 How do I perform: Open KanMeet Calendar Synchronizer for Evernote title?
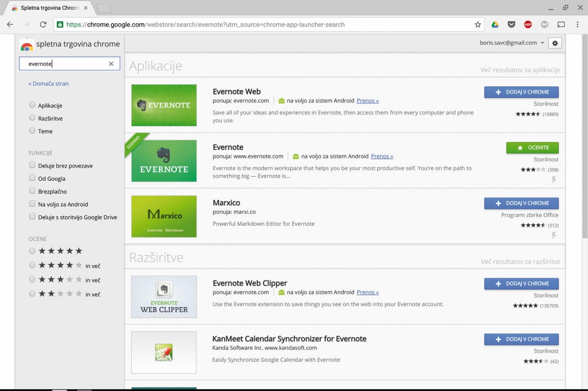(289, 339)
